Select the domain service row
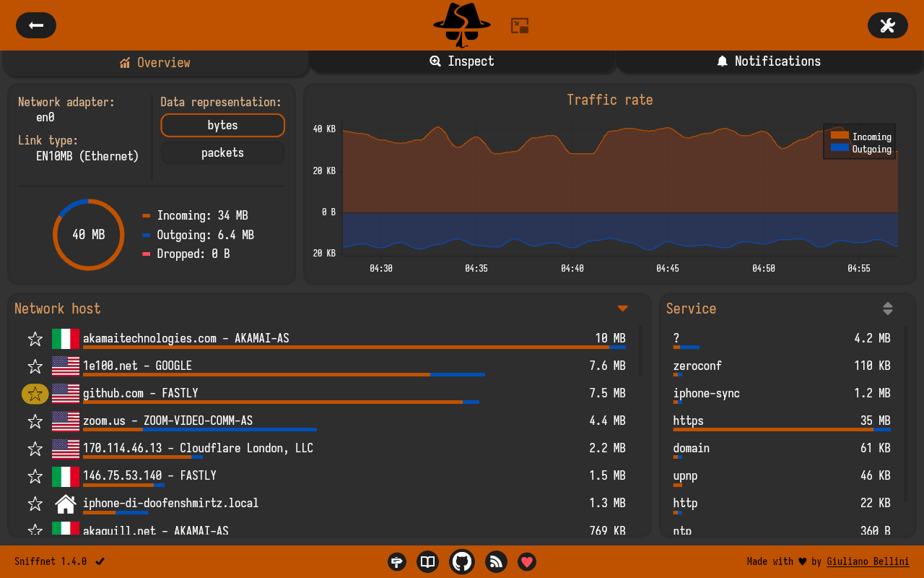Screen dimensions: 924x578 (782, 449)
